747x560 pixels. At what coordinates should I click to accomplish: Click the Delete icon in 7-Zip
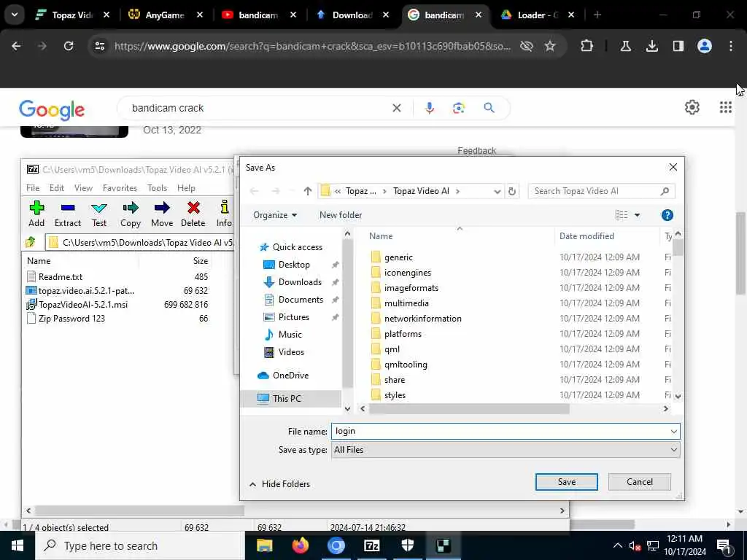193,214
